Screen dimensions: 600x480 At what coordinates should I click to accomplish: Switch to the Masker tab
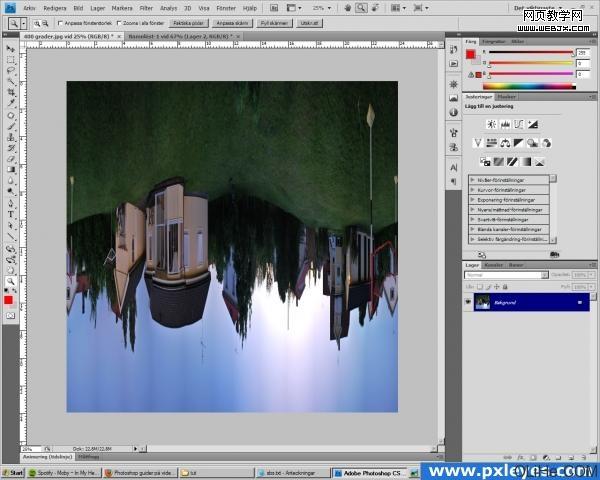(507, 97)
